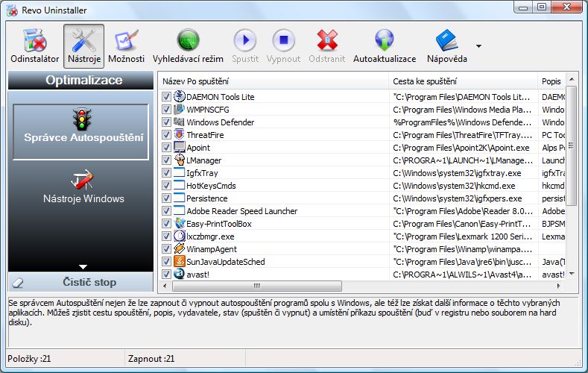This screenshot has height=373, width=588.
Task: Disable IgfxTray autostart checkbox
Action: click(166, 173)
